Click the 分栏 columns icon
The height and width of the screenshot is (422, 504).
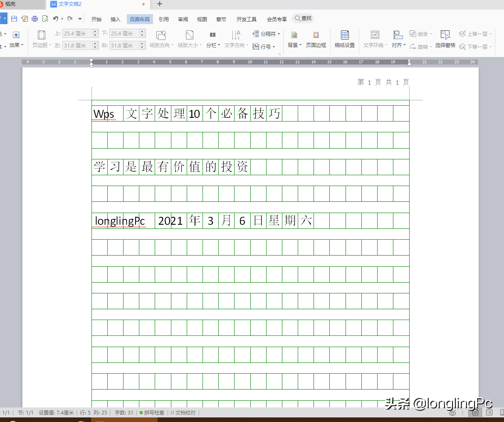pyautogui.click(x=212, y=35)
